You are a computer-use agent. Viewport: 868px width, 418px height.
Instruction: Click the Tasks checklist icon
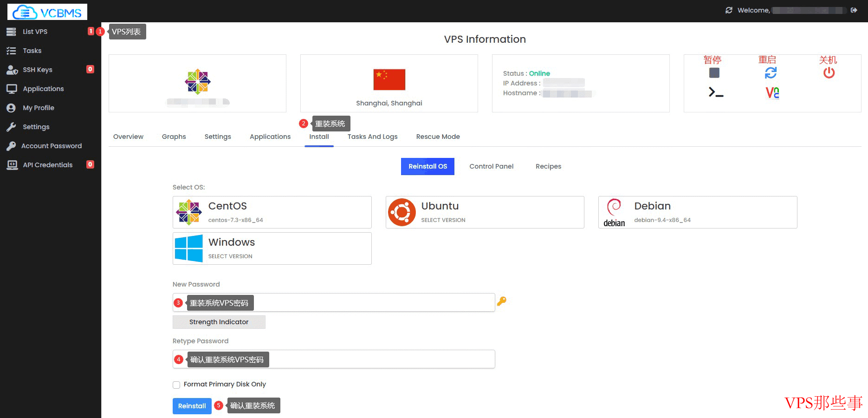11,51
